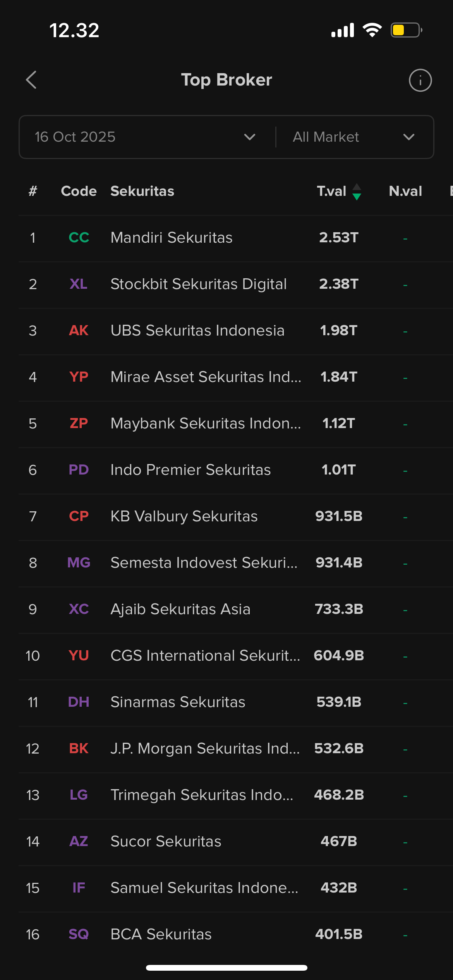Select the BCA Sekuritas row
Screen dimensions: 453x980
coord(161,934)
